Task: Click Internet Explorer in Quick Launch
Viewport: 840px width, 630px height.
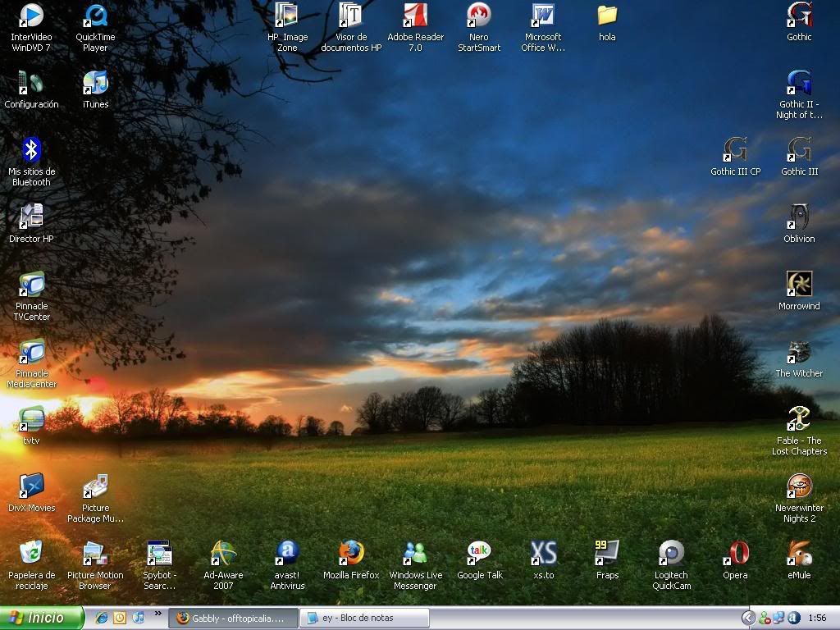Action: (x=102, y=618)
